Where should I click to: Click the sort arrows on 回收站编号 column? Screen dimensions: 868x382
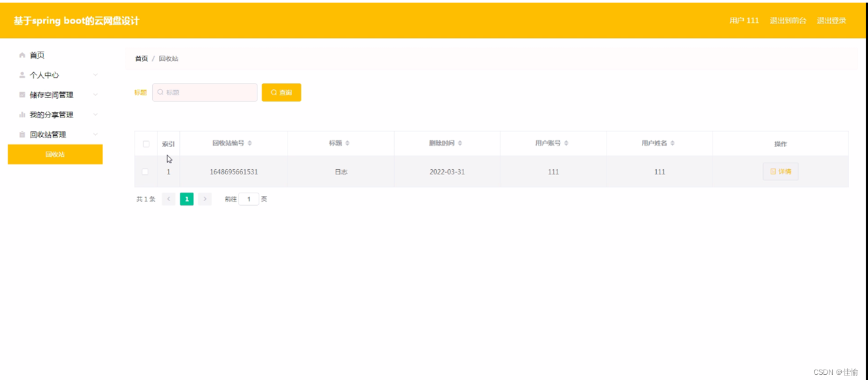coord(250,143)
